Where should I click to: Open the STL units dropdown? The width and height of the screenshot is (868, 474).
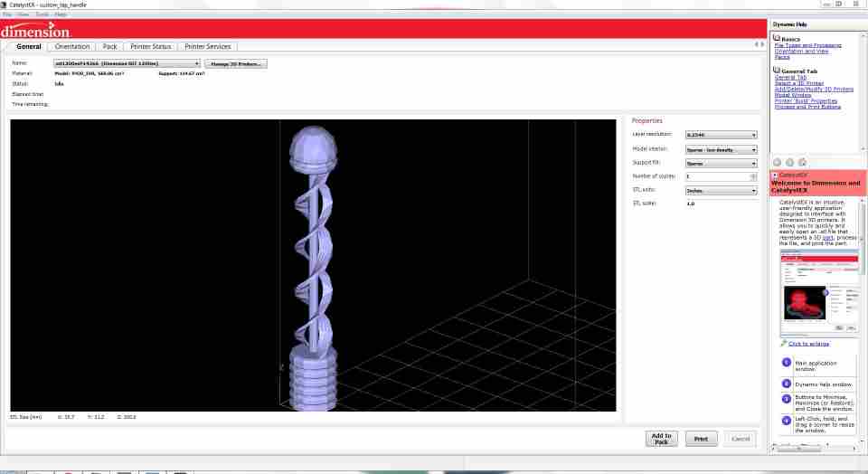pos(721,191)
